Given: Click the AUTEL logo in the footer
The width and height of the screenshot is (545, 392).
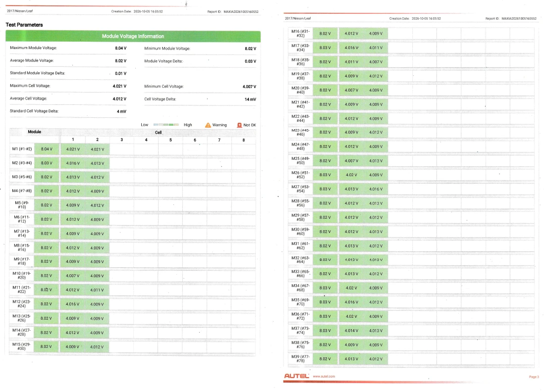Looking at the screenshot, I should pyautogui.click(x=296, y=376).
